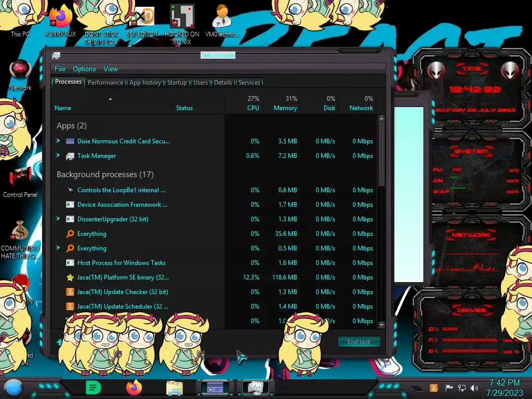Click the Dixie Normous Credit Card app icon

pos(70,141)
